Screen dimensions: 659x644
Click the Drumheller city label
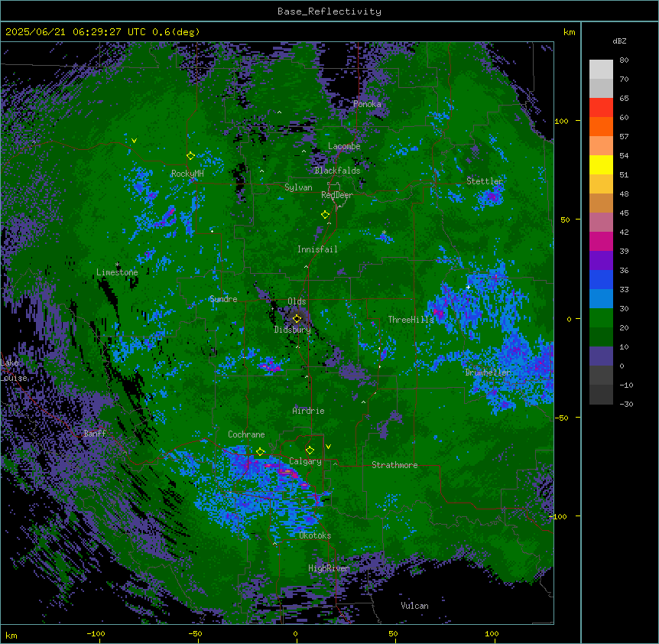[x=488, y=372]
